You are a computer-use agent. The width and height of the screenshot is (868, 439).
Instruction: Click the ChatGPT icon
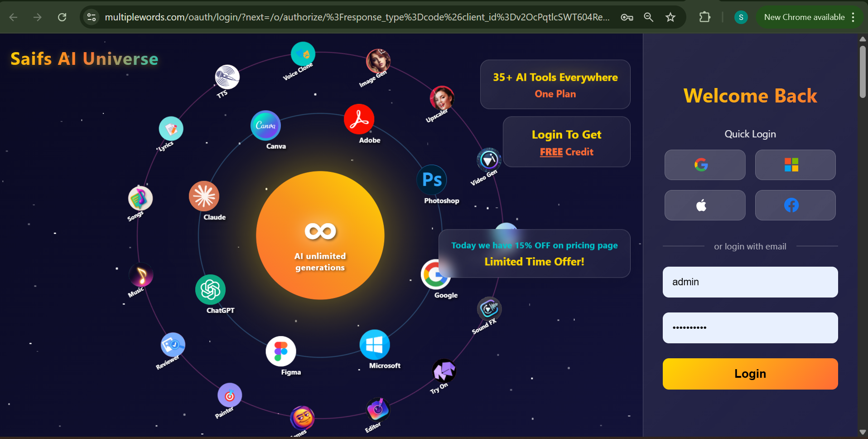pos(210,289)
